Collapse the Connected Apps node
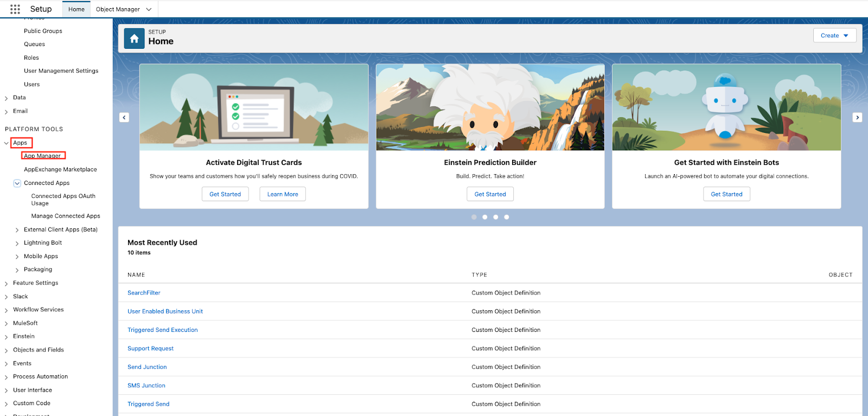Screen dimensions: 868x416 (17, 183)
